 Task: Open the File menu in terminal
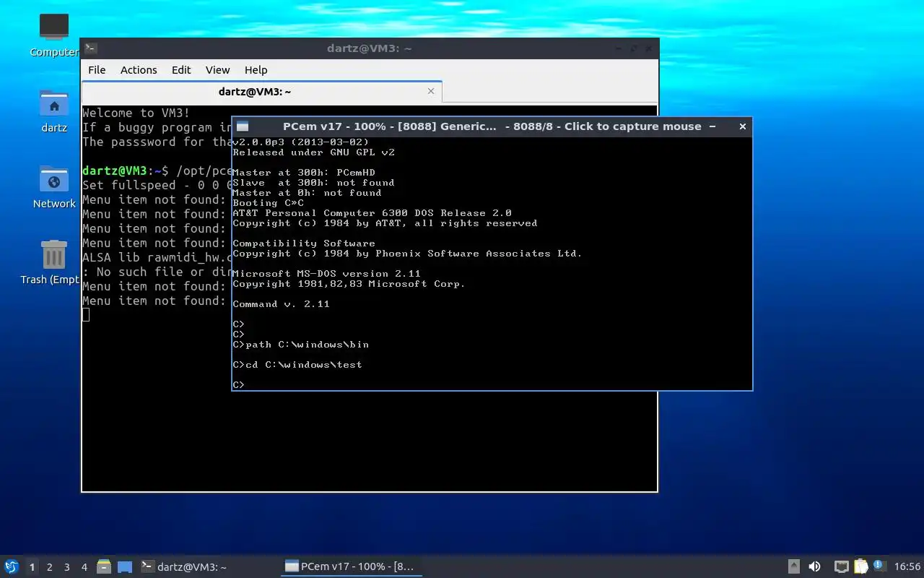[97, 70]
